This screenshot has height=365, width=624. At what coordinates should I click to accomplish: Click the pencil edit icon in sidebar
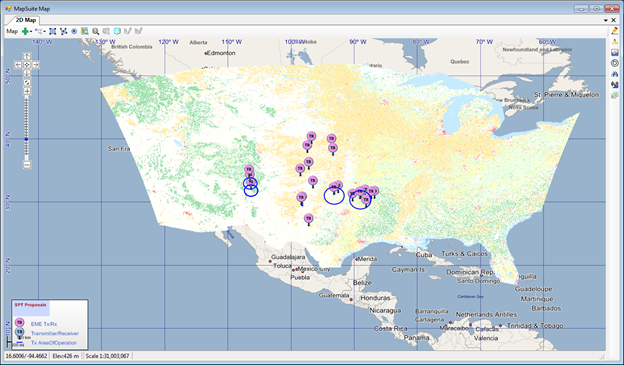tap(615, 31)
